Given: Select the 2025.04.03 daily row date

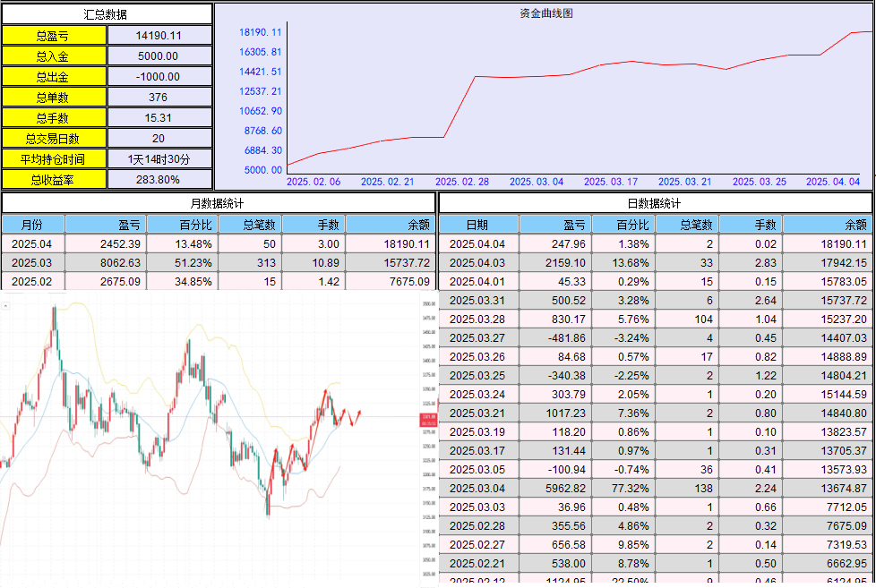Looking at the screenshot, I should (477, 262).
